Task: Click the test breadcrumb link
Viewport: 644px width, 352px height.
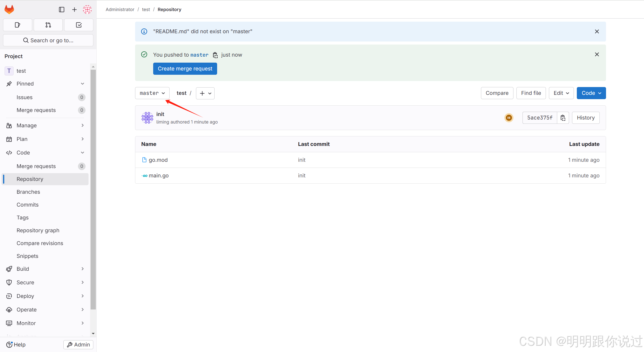Action: [146, 10]
